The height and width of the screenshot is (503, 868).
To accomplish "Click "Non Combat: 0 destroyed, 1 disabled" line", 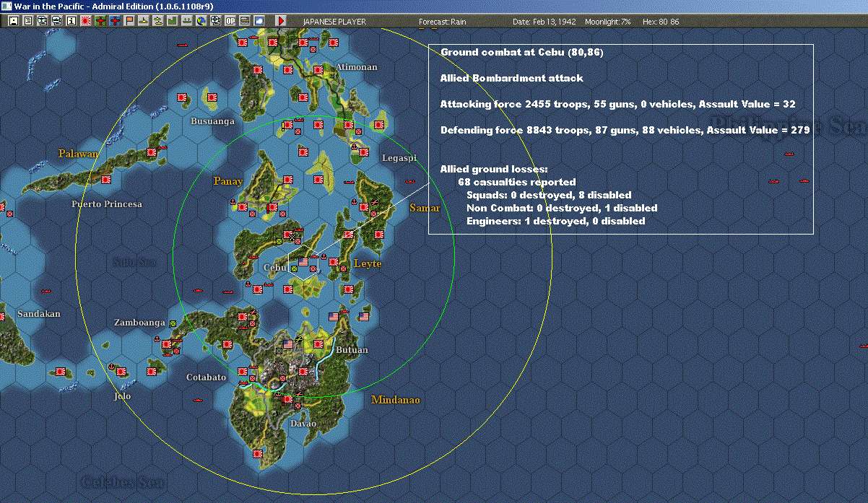I will [x=562, y=208].
